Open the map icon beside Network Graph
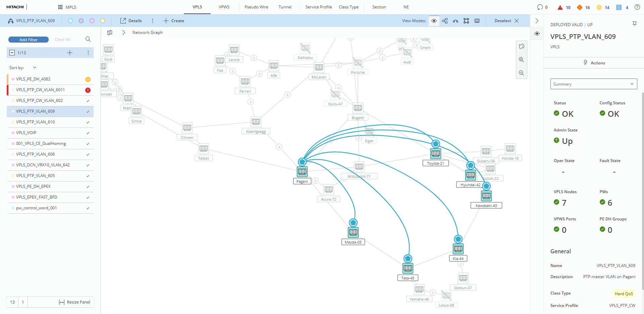644x314 pixels. tap(110, 33)
